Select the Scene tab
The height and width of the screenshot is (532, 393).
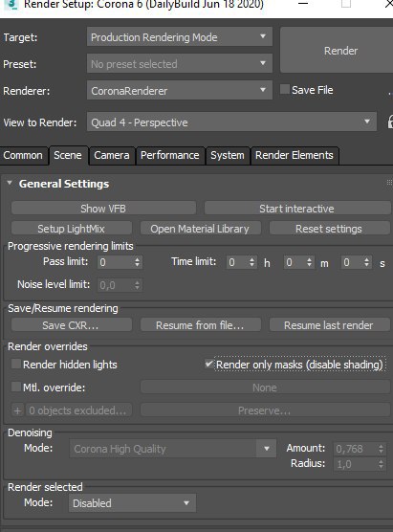pos(68,155)
